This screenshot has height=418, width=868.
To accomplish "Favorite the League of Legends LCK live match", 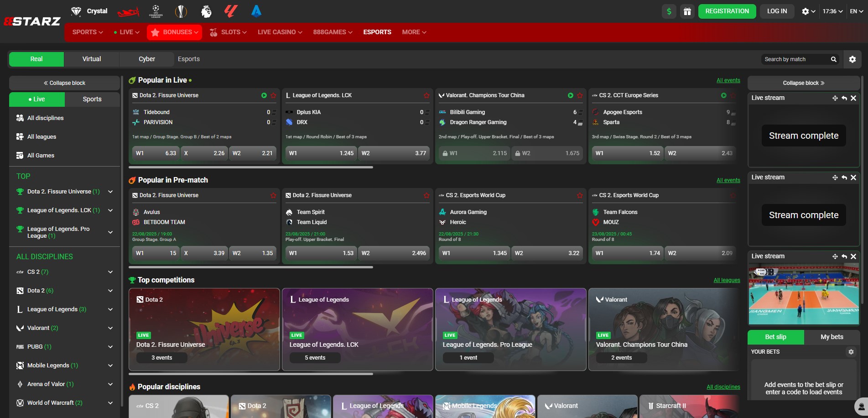I will point(426,95).
